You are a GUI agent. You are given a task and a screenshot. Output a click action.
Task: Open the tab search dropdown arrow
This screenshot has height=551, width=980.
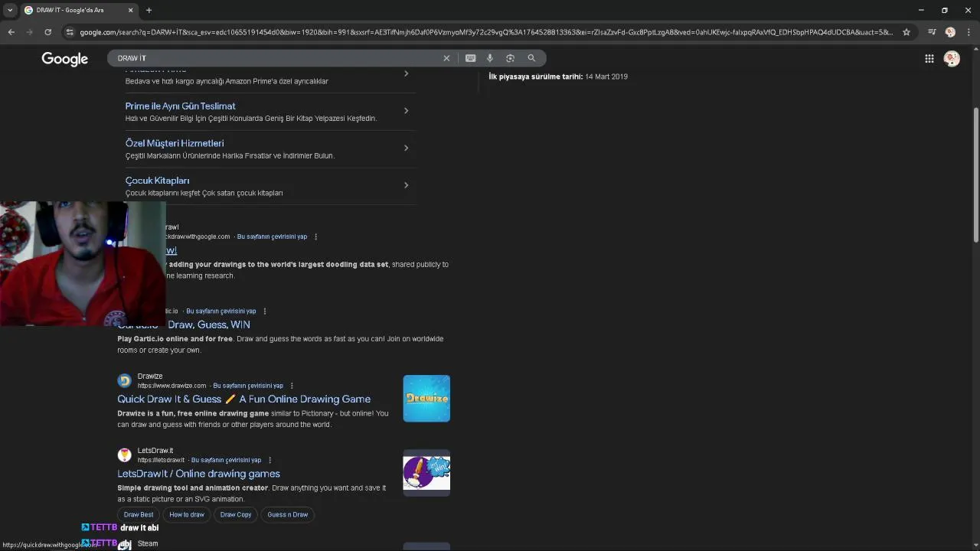[10, 10]
